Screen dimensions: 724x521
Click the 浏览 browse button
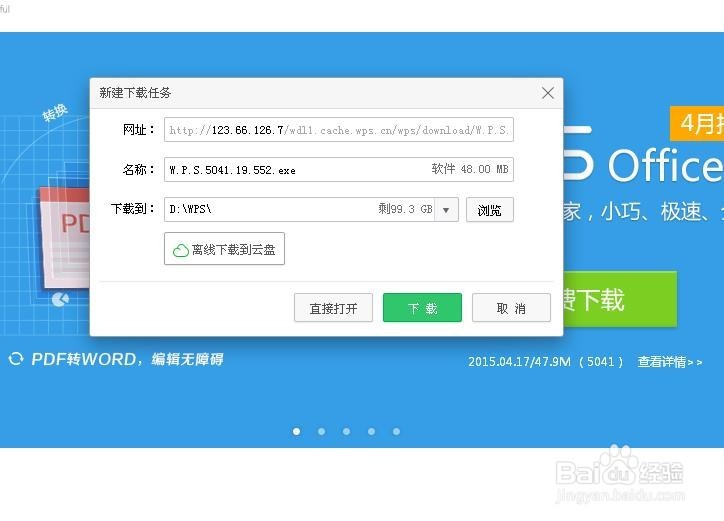tap(489, 210)
